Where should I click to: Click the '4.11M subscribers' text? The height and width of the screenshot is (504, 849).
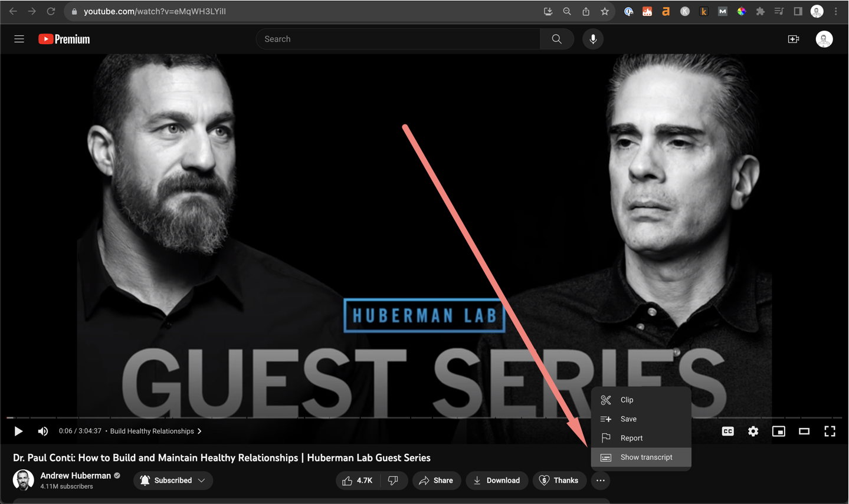point(67,486)
